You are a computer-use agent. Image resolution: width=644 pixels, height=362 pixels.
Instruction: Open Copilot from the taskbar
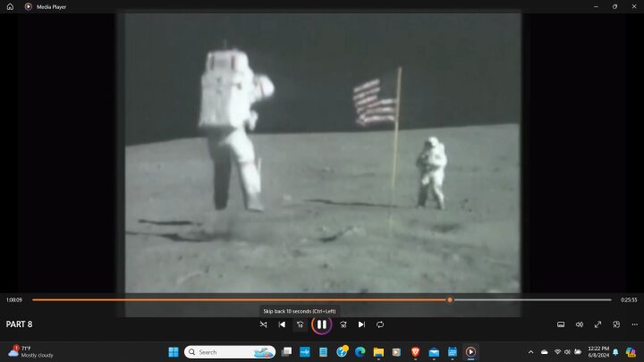631,352
